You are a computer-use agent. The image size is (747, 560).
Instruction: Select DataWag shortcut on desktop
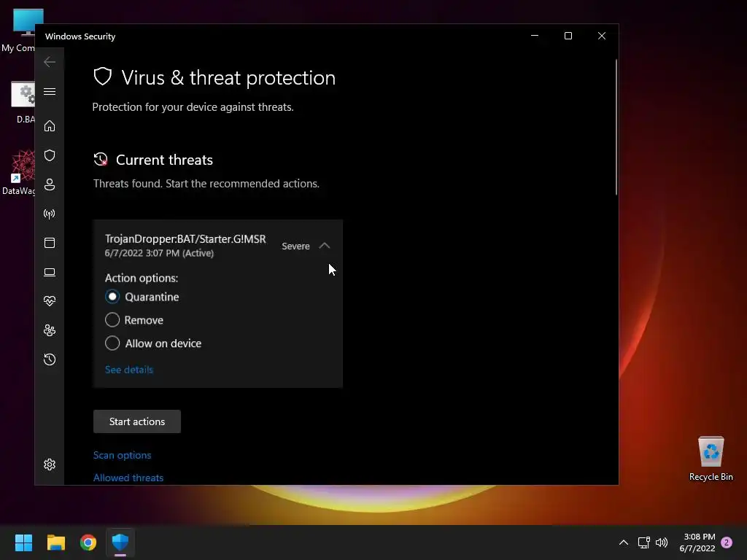(18, 172)
